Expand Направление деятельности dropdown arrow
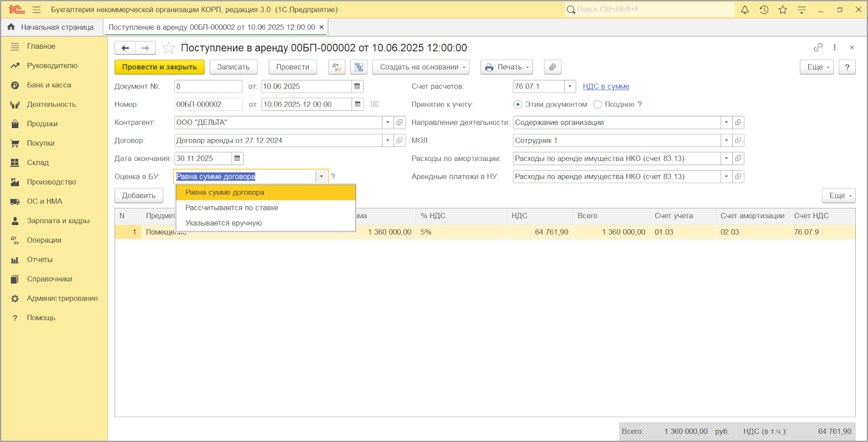 [726, 123]
